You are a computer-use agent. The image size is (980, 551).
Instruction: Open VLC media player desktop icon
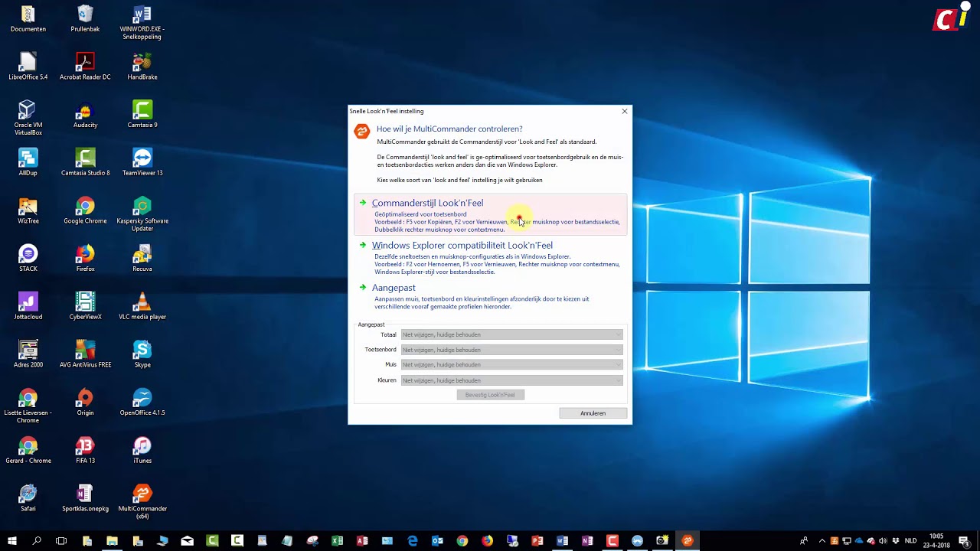(x=142, y=306)
